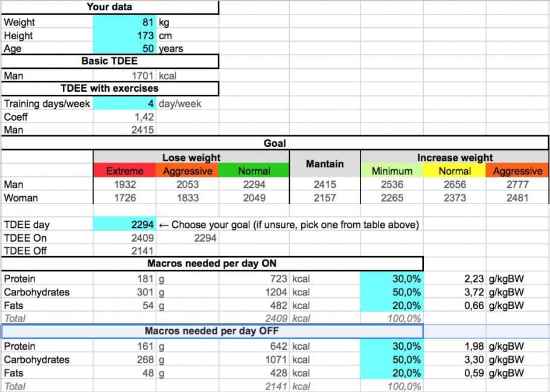
Task: Select the Woman maintain value 2157
Action: 325,198
